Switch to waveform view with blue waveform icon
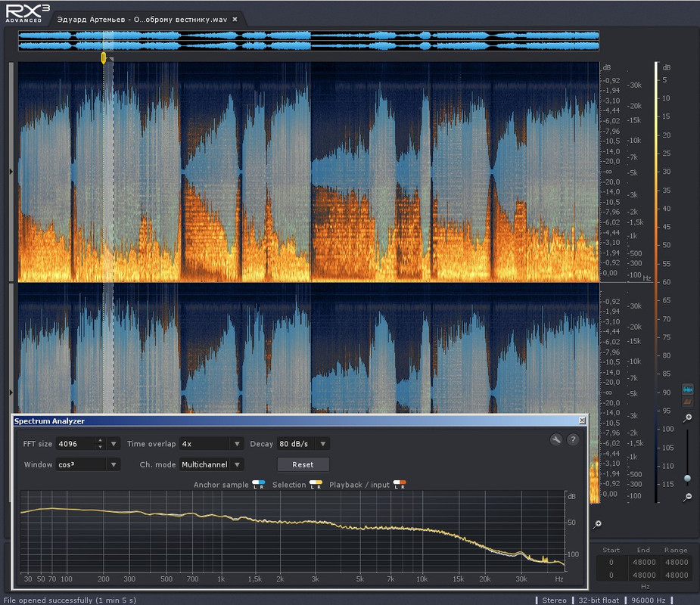The image size is (700, 605). coord(687,389)
